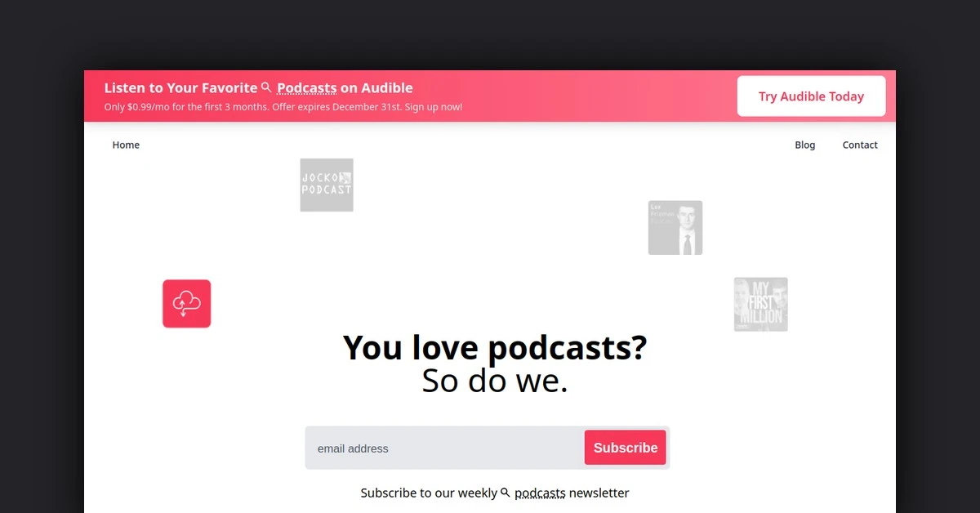Click the "Listen to Your Favorite" banner headline
This screenshot has width=980, height=513.
pos(180,88)
